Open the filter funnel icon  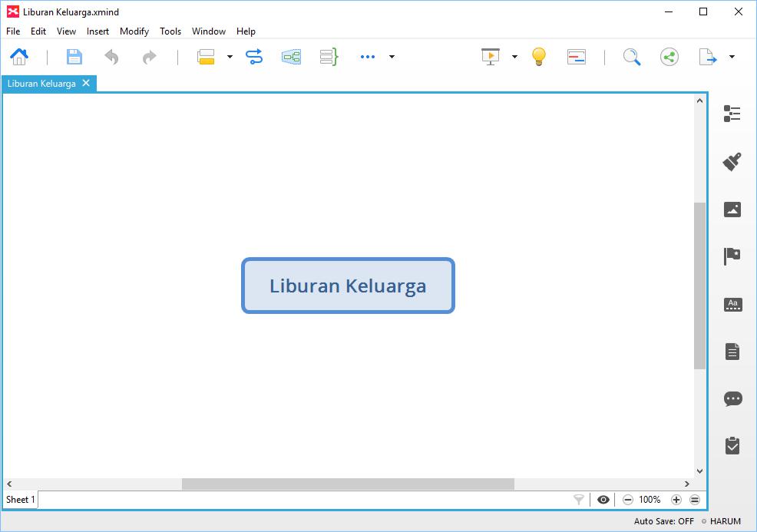click(578, 500)
